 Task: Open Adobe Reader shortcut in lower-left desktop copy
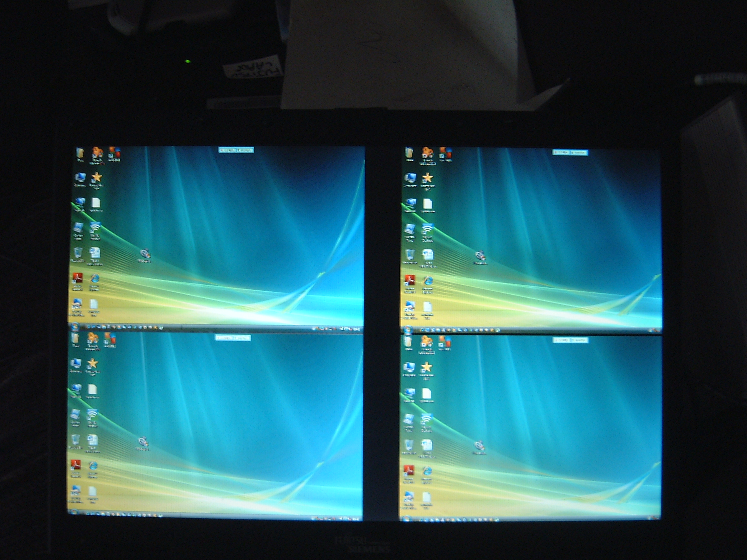tap(76, 465)
